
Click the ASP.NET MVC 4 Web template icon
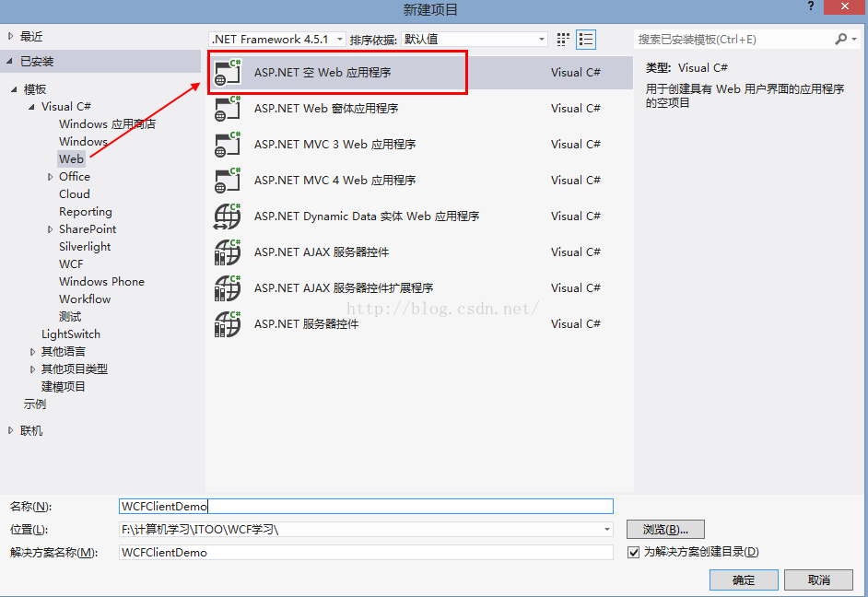pos(228,181)
